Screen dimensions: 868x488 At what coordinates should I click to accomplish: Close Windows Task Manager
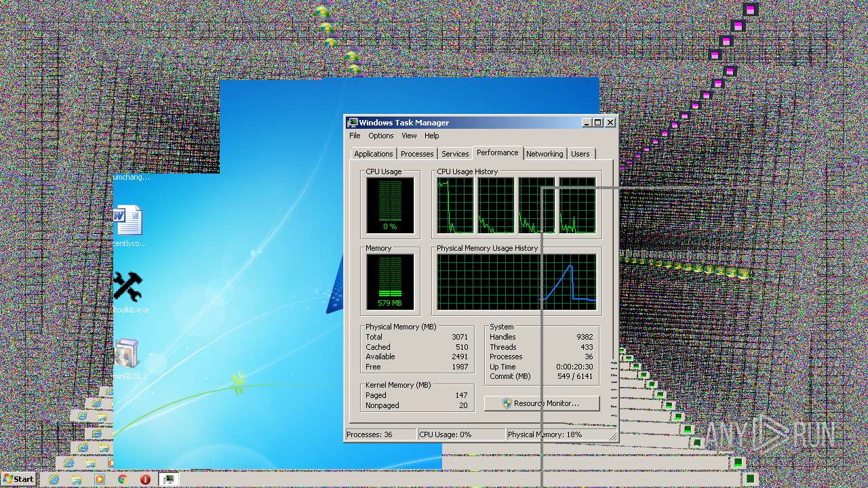tap(610, 123)
